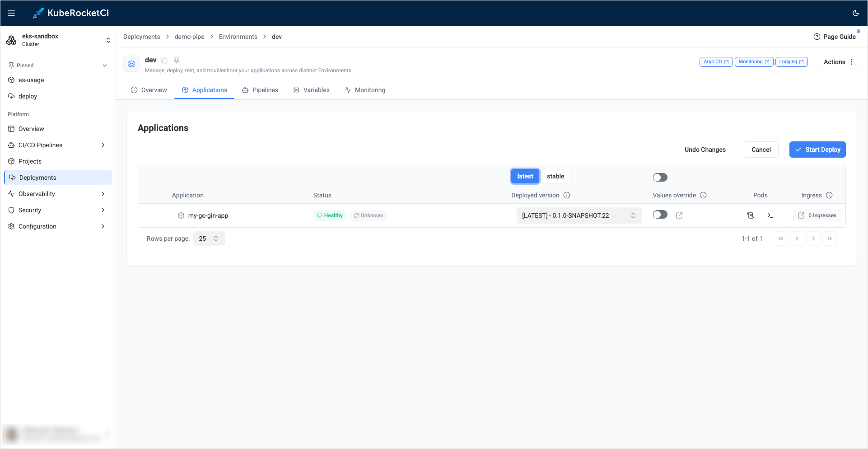868x449 pixels.
Task: Open pod logs for my-go-gin-app
Action: 751,215
